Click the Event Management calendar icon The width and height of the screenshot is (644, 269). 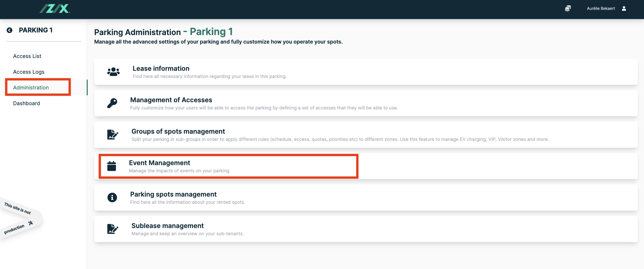pyautogui.click(x=112, y=166)
